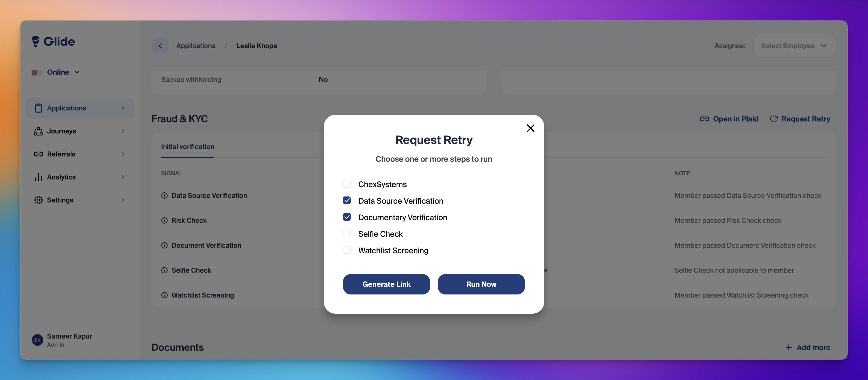Uncheck Data Source Verification checkbox
The width and height of the screenshot is (868, 380).
coord(347,201)
